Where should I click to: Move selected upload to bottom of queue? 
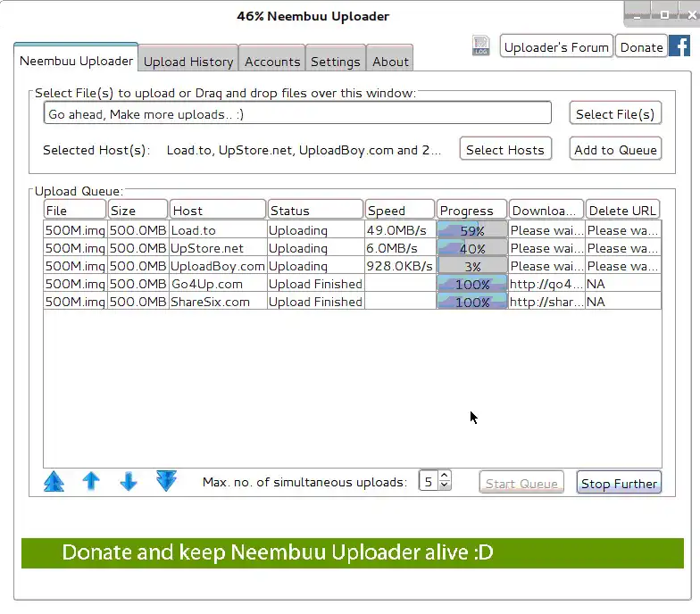(166, 482)
